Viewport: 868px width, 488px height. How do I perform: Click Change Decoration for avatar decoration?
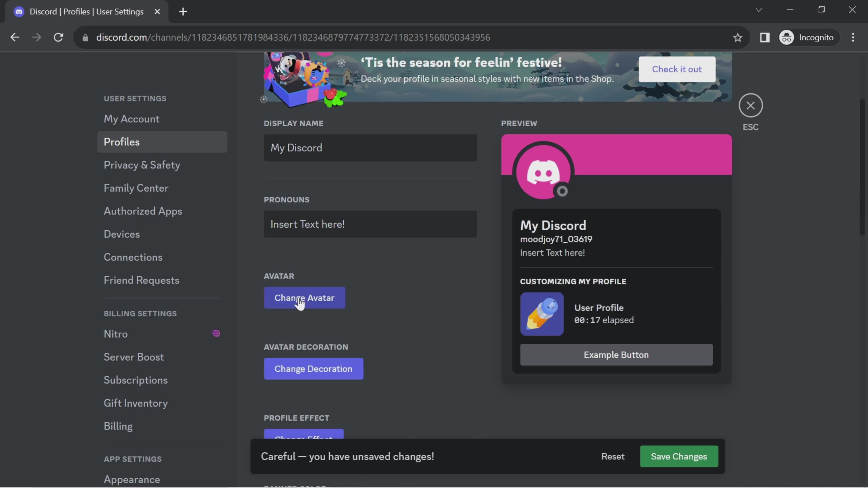[x=313, y=368]
